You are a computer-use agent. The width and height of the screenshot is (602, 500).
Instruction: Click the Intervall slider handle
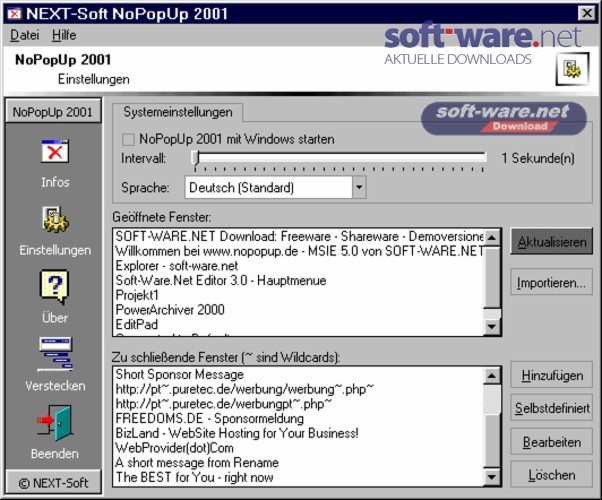click(x=195, y=158)
